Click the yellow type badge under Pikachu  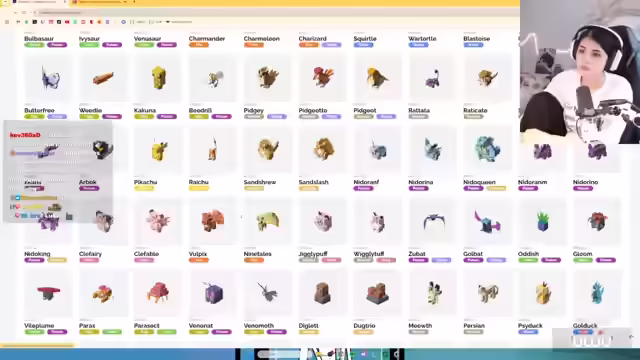[x=144, y=188]
